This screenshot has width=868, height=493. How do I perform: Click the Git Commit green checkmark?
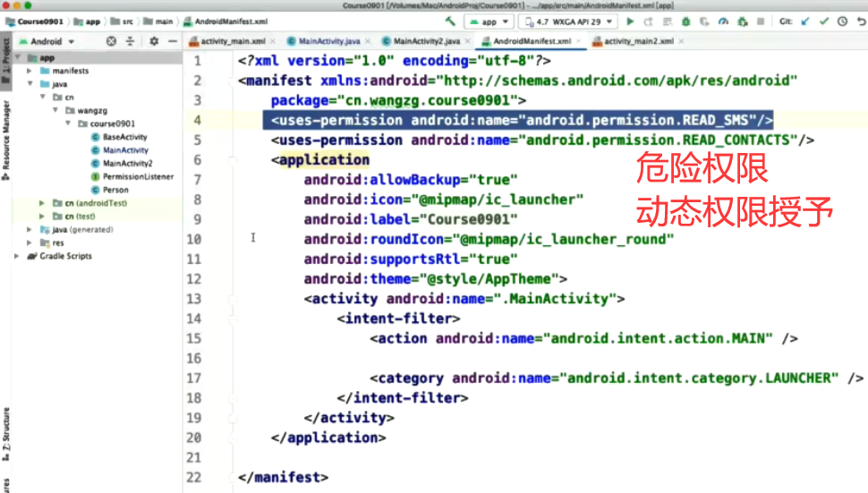pyautogui.click(x=824, y=21)
